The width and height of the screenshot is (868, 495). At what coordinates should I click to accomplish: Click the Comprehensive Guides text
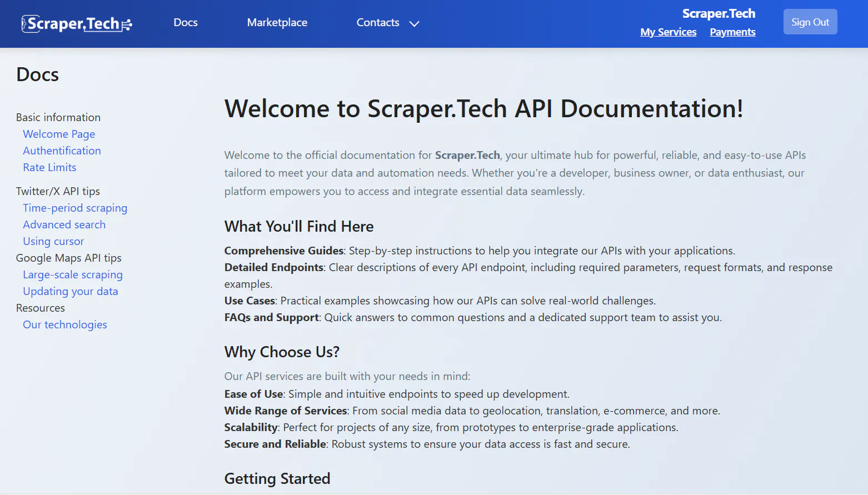(x=284, y=251)
